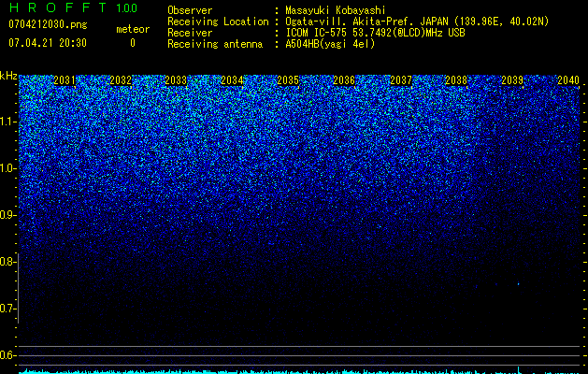The height and width of the screenshot is (374, 588).
Task: Click the cyan signal spike near 2039
Action: click(519, 370)
